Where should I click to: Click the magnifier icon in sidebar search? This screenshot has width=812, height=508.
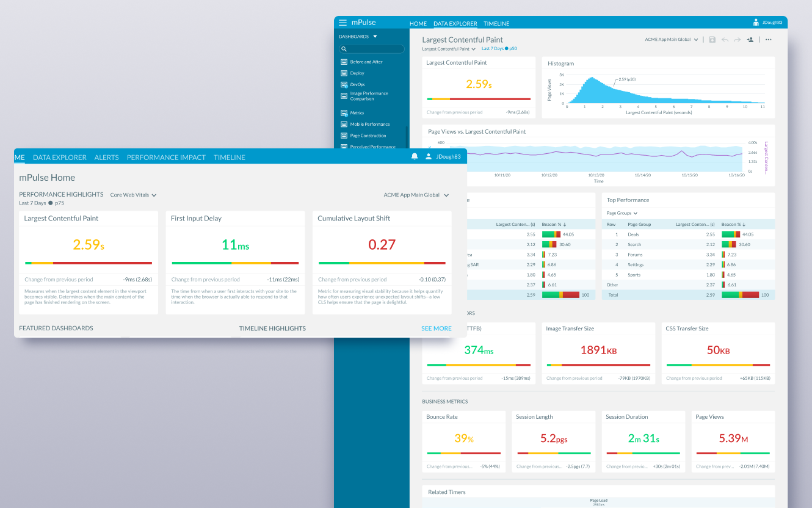click(344, 49)
